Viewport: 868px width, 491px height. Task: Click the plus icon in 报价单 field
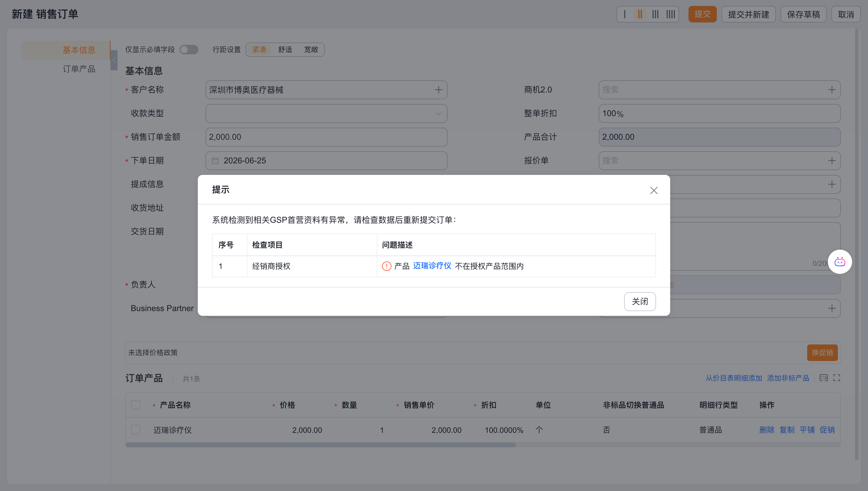832,161
